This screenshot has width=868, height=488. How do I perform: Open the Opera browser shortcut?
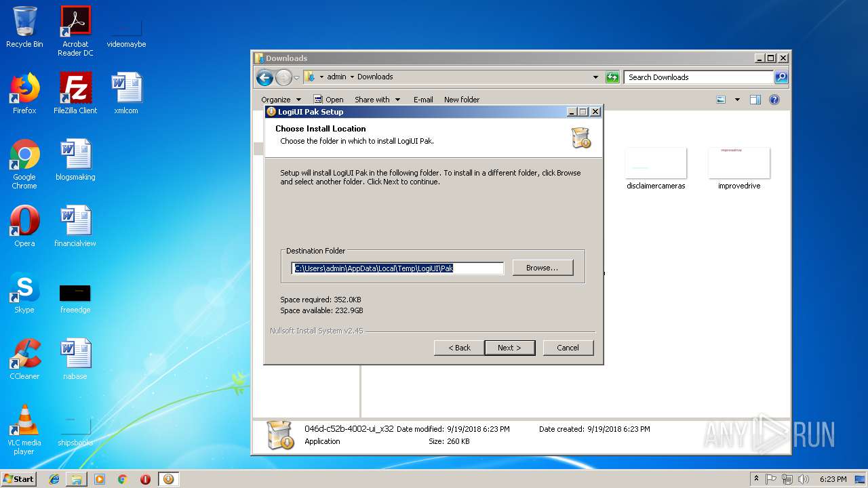24,226
